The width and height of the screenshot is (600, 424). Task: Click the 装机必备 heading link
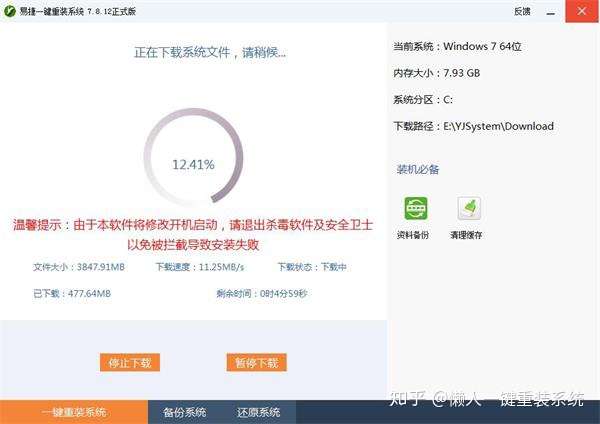[x=417, y=169]
